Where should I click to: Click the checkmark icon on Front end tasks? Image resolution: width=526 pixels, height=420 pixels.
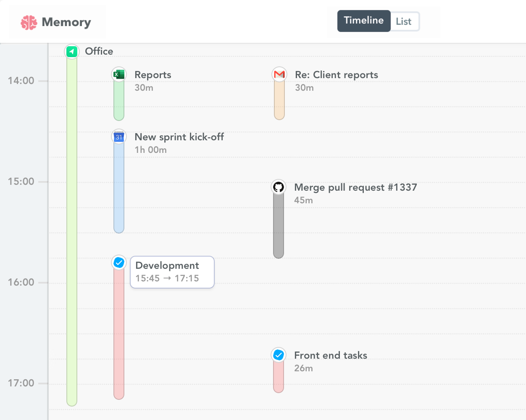(279, 355)
